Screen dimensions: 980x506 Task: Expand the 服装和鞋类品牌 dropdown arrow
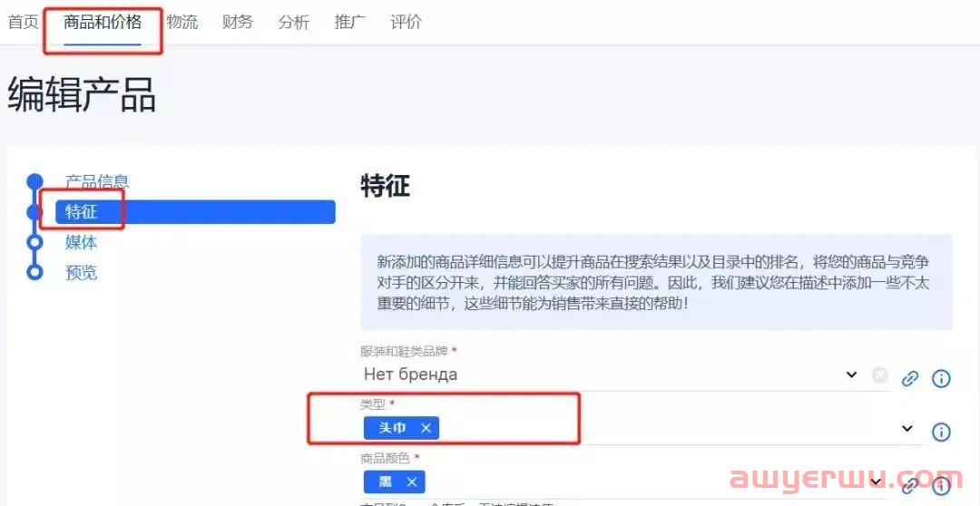point(851,375)
